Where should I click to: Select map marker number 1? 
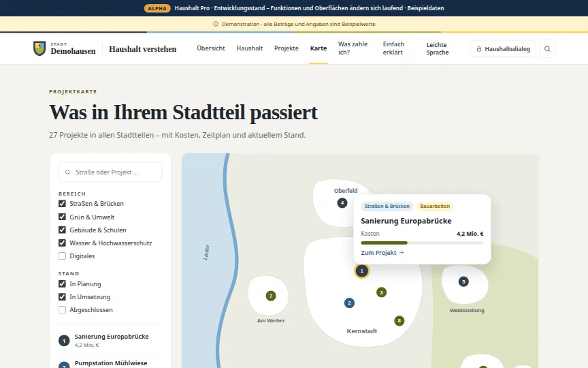coord(362,271)
